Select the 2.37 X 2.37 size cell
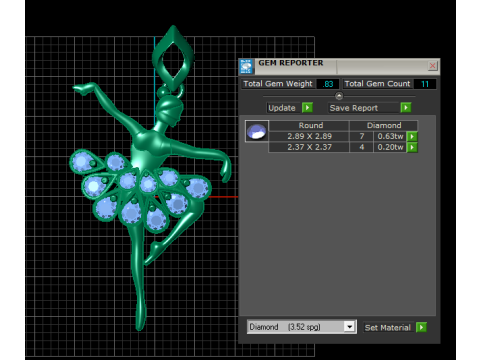This screenshot has height=360, width=480. pos(309,147)
